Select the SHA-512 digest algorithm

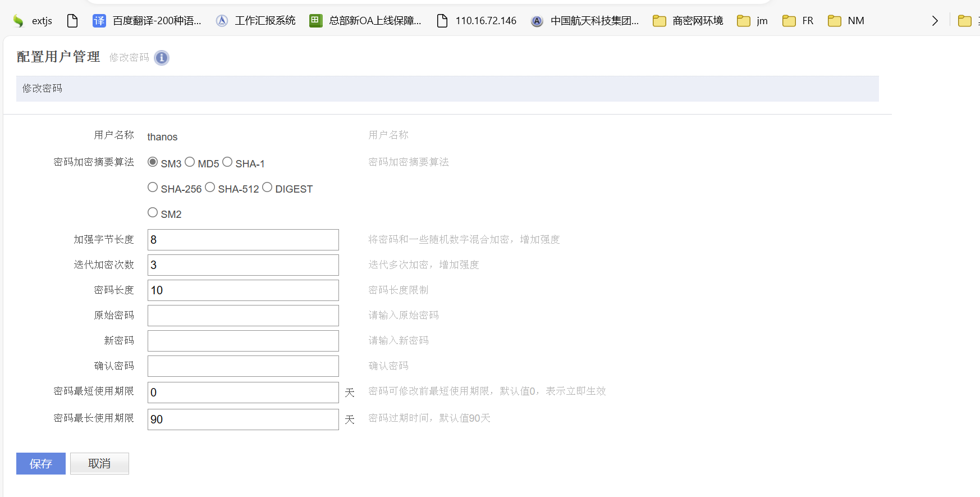point(210,187)
